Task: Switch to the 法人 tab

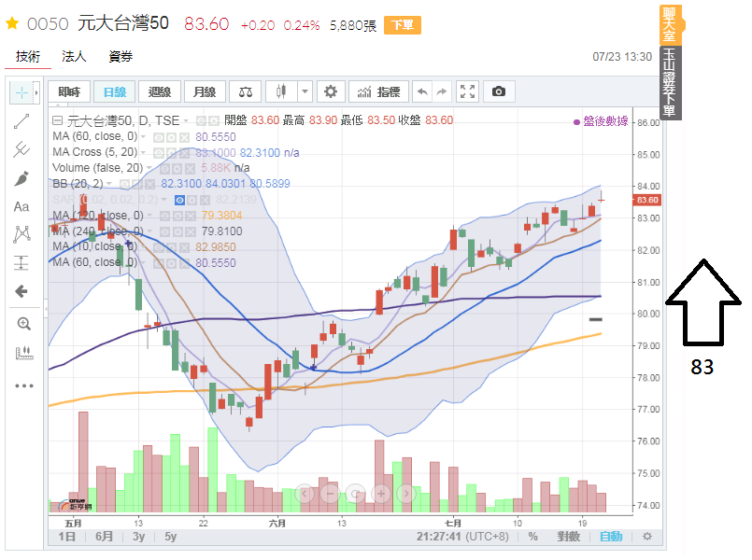Action: click(74, 57)
